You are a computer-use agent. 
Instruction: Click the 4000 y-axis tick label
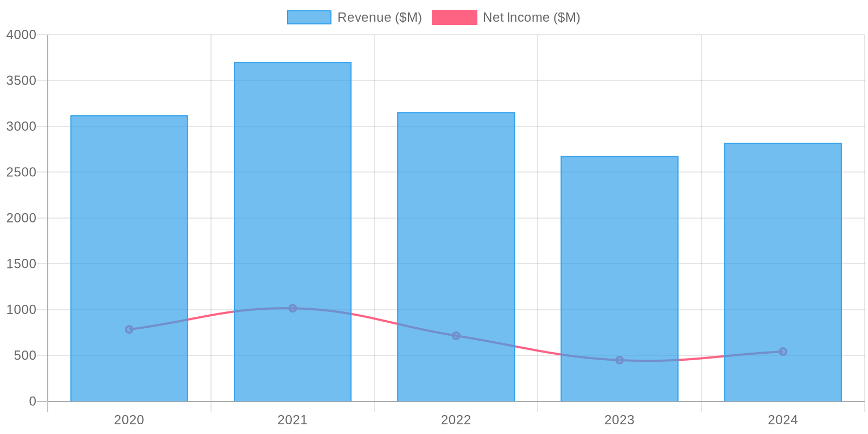pyautogui.click(x=22, y=35)
